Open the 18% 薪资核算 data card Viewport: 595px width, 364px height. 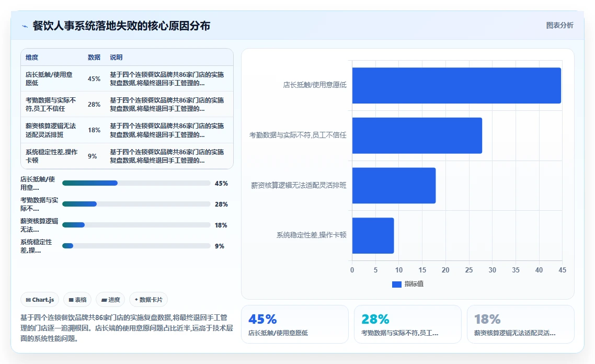tap(520, 325)
